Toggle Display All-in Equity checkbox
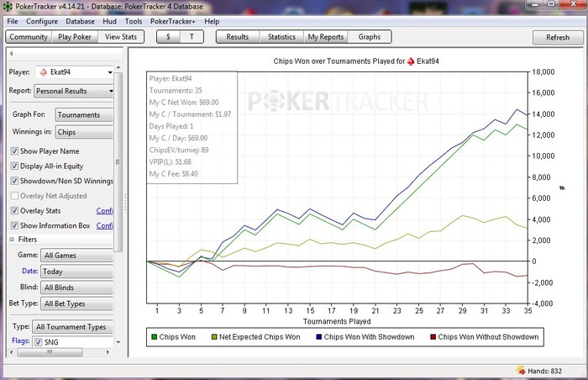The height and width of the screenshot is (380, 588). click(x=14, y=166)
